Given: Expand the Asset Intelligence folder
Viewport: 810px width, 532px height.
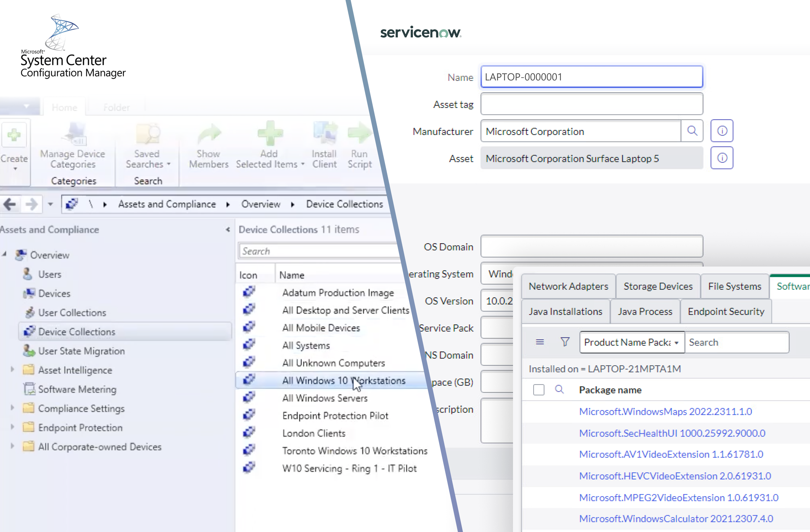Looking at the screenshot, I should (13, 369).
